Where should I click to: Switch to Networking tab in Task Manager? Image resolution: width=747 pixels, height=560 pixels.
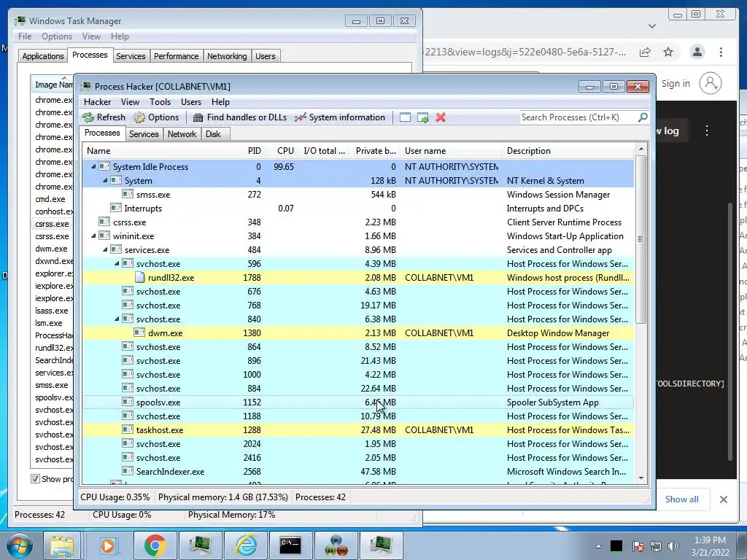[x=227, y=56]
